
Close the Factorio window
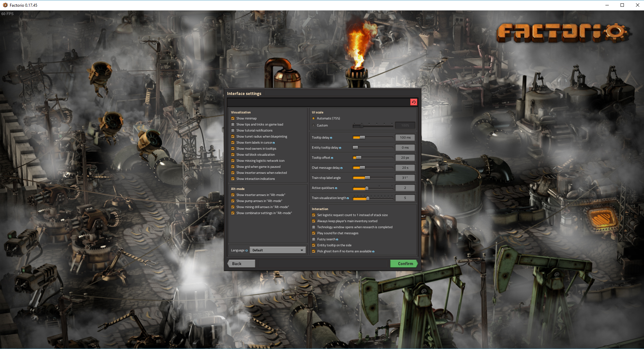pyautogui.click(x=637, y=5)
